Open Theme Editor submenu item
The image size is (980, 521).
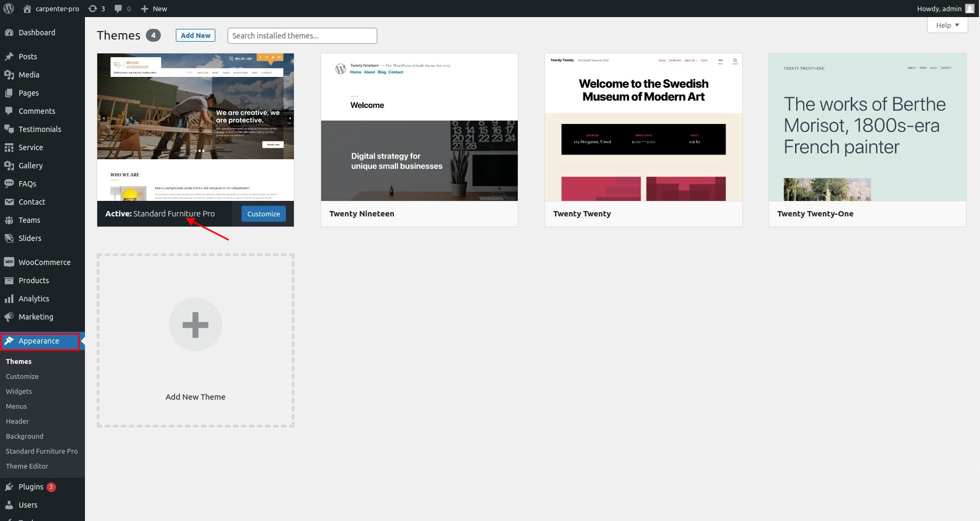click(27, 466)
